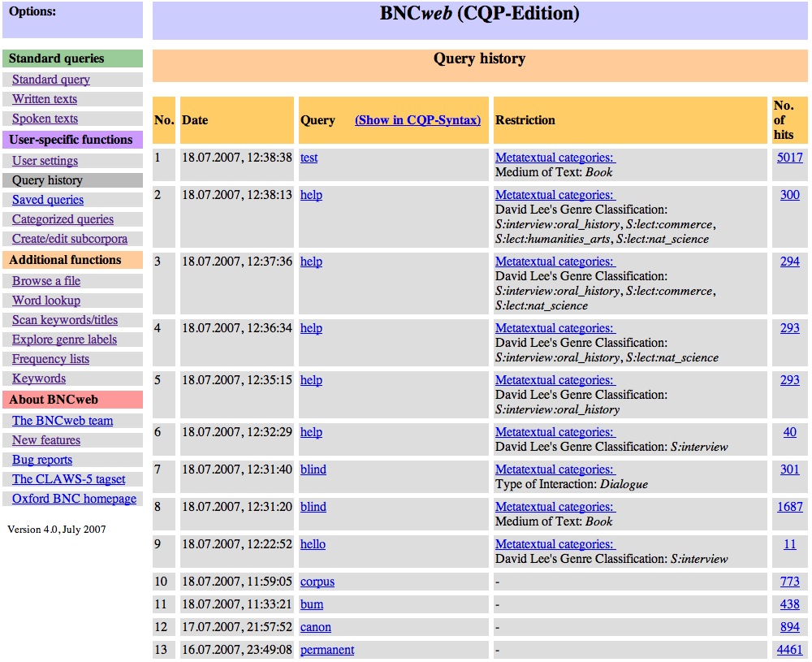Go to Frequency lists page
Image resolution: width=812 pixels, height=662 pixels.
pos(50,359)
